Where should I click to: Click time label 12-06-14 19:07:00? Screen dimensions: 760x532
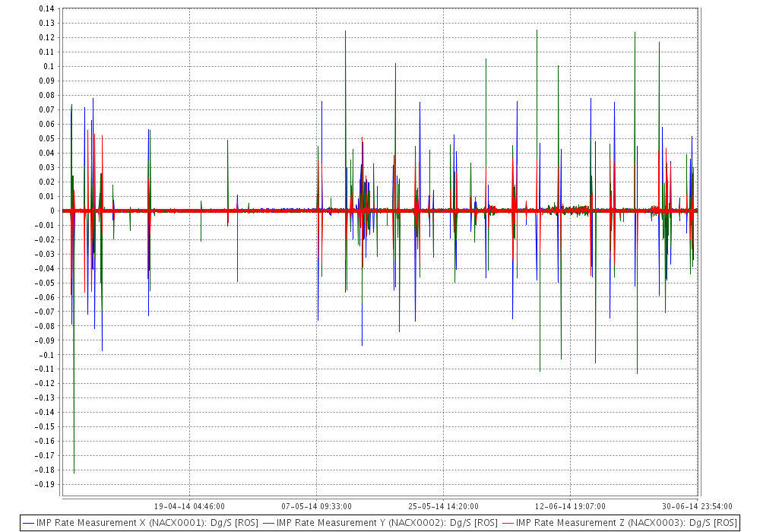(x=570, y=506)
